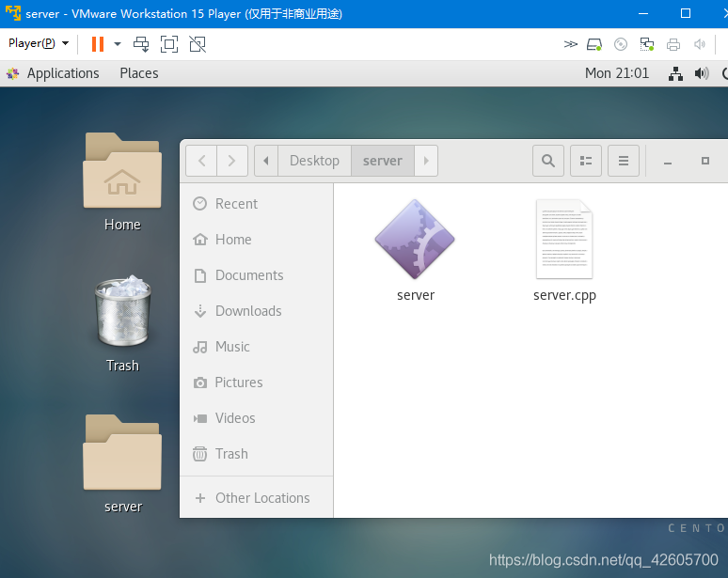
Task: Select Pictures in the sidebar
Action: [256, 383]
